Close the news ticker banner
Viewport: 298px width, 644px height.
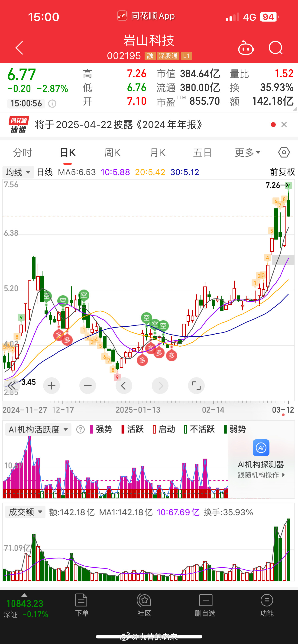[x=284, y=124]
